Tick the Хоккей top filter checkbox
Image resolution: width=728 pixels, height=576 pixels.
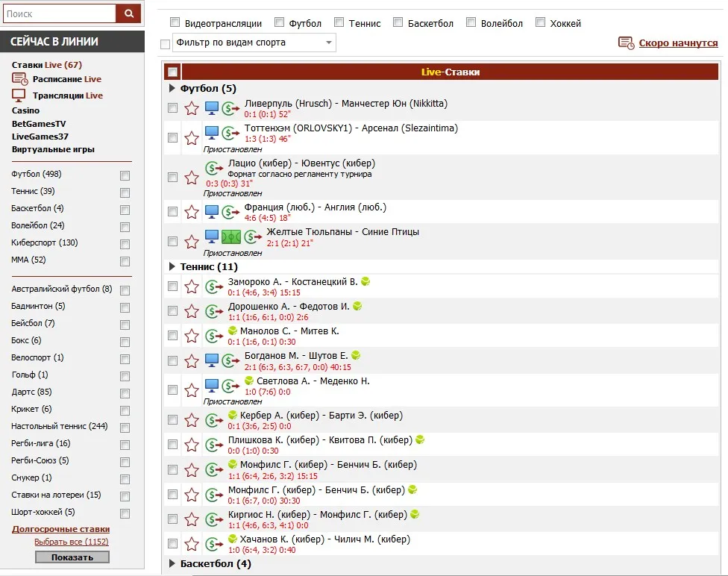pyautogui.click(x=540, y=22)
